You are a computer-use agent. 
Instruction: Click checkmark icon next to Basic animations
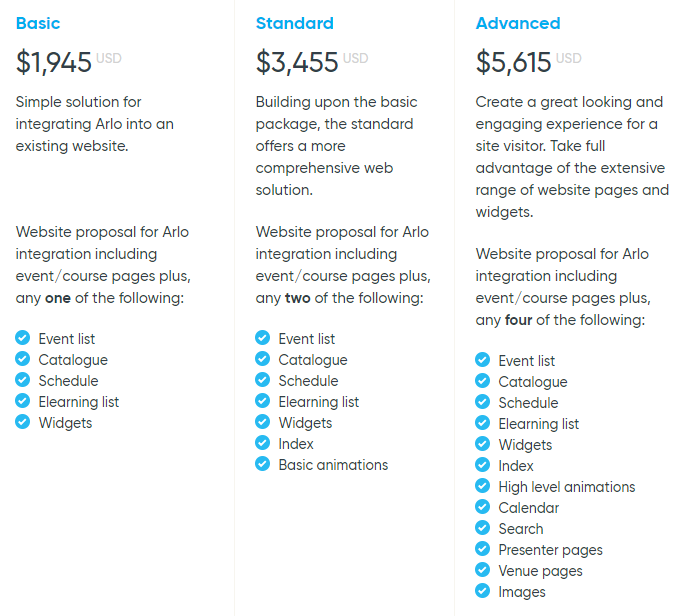pyautogui.click(x=262, y=464)
